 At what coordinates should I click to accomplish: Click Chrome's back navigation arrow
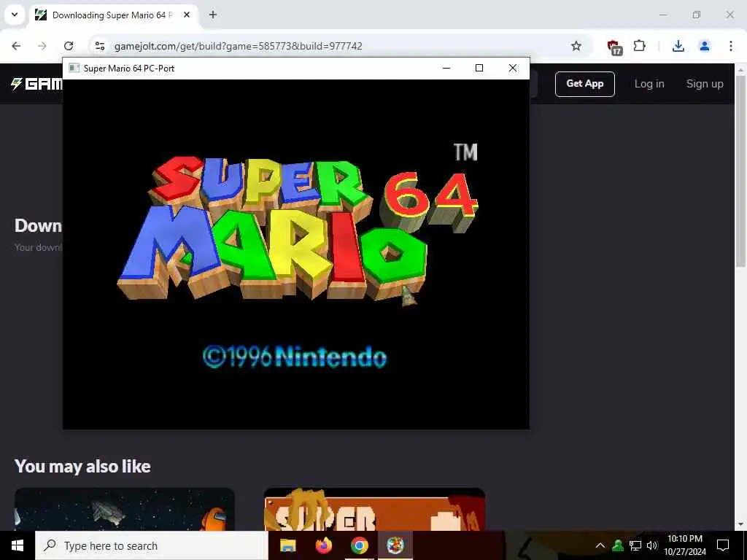point(16,46)
